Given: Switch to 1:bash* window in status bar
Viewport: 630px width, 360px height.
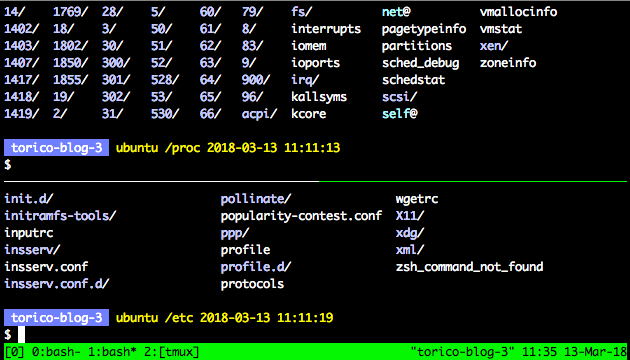Looking at the screenshot, I should [x=111, y=353].
